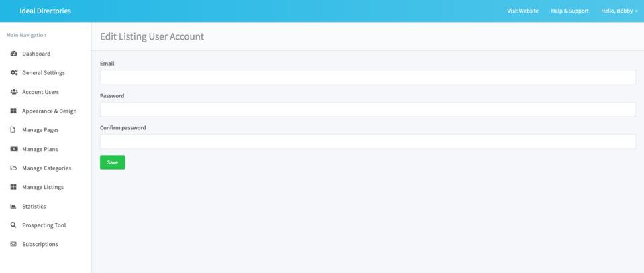Open the Dashboard menu item

coord(36,54)
